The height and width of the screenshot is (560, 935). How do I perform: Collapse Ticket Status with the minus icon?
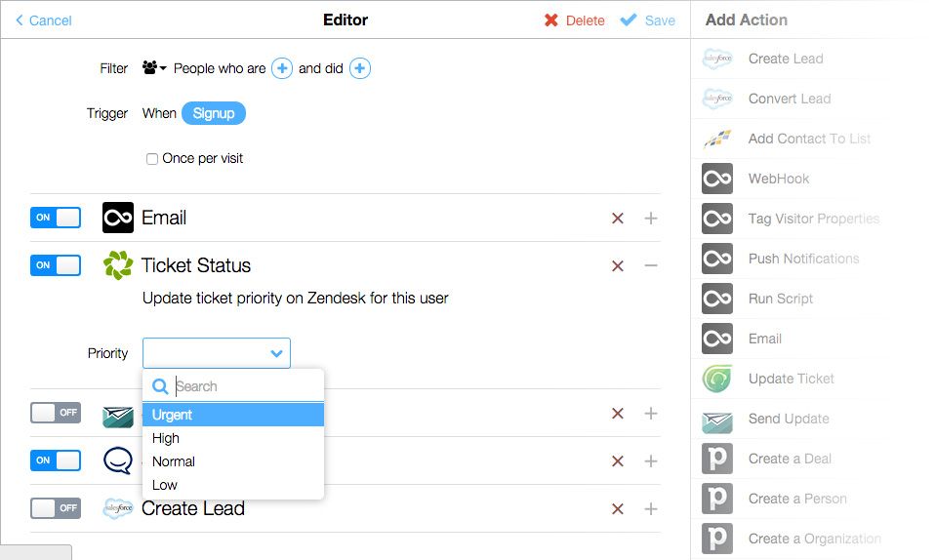click(x=651, y=265)
